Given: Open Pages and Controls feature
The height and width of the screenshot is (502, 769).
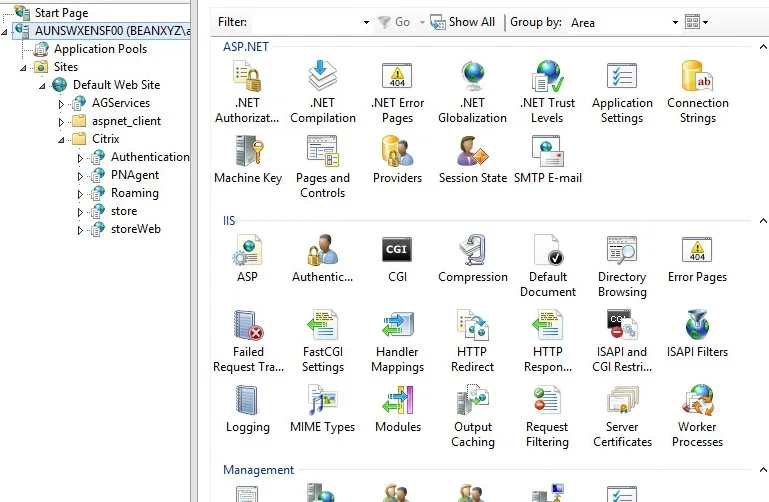Looking at the screenshot, I should [323, 167].
